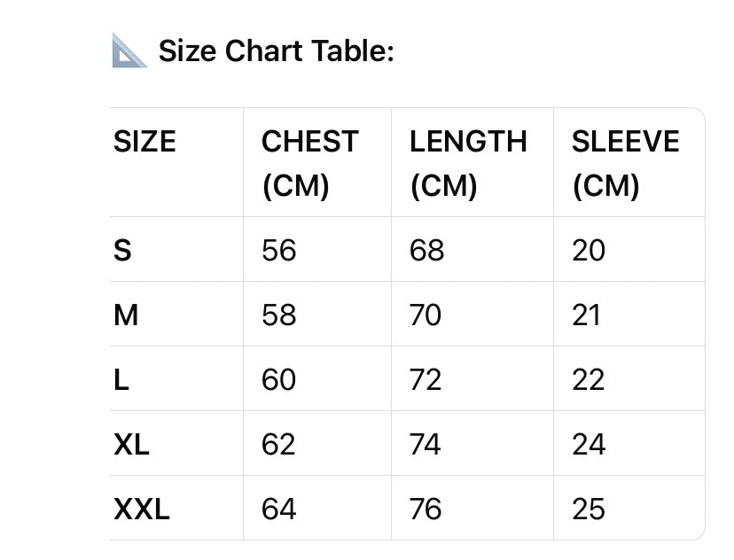Click the LENGTH (CM) column header
734x560 pixels.
[467, 163]
